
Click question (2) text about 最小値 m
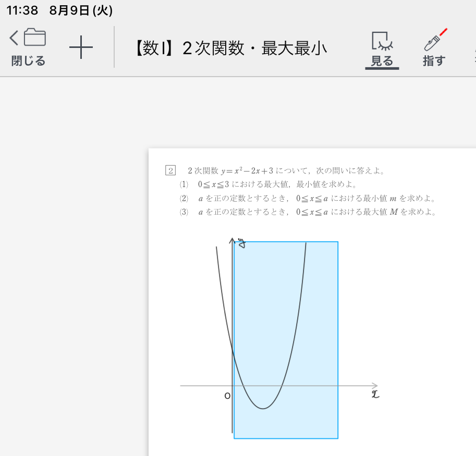click(313, 198)
